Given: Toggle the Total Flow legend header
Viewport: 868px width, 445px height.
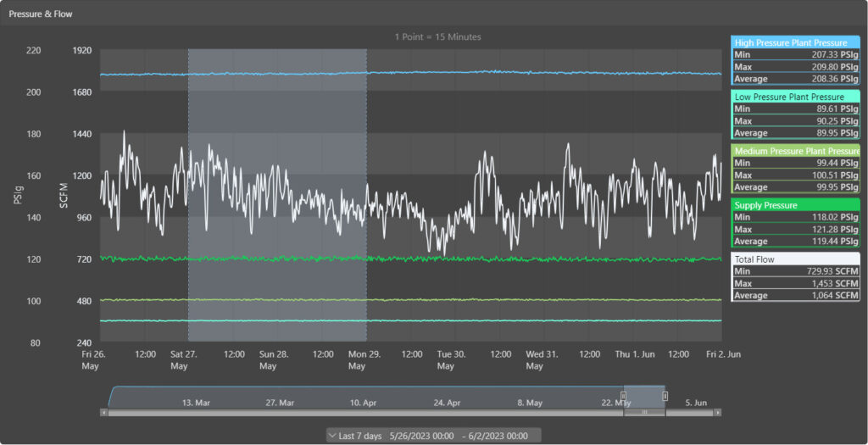Looking at the screenshot, I should tap(795, 259).
